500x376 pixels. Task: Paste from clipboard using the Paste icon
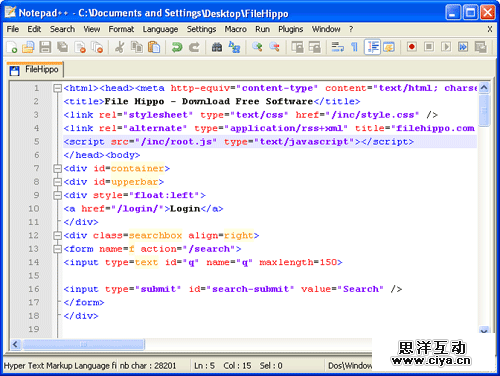tap(154, 47)
